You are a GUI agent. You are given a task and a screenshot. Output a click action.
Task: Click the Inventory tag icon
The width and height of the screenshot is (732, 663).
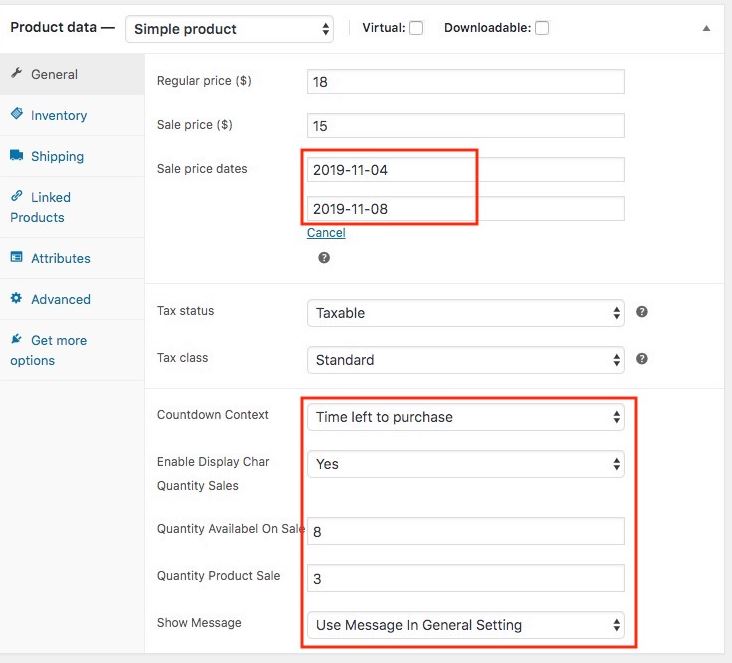[16, 113]
